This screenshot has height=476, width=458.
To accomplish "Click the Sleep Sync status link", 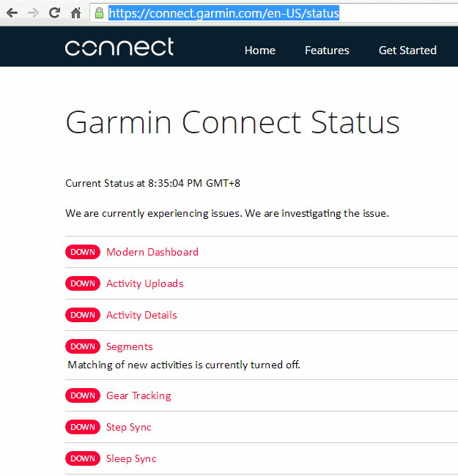I will click(x=131, y=458).
